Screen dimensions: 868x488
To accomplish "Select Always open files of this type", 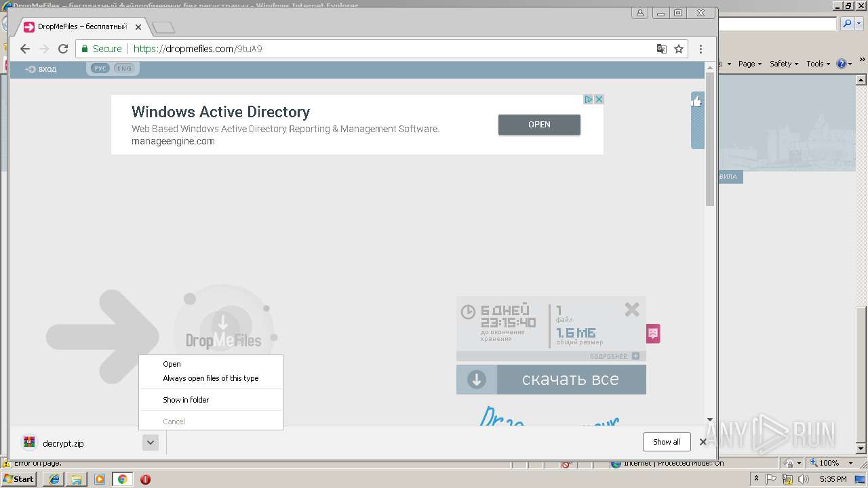I will tap(211, 378).
